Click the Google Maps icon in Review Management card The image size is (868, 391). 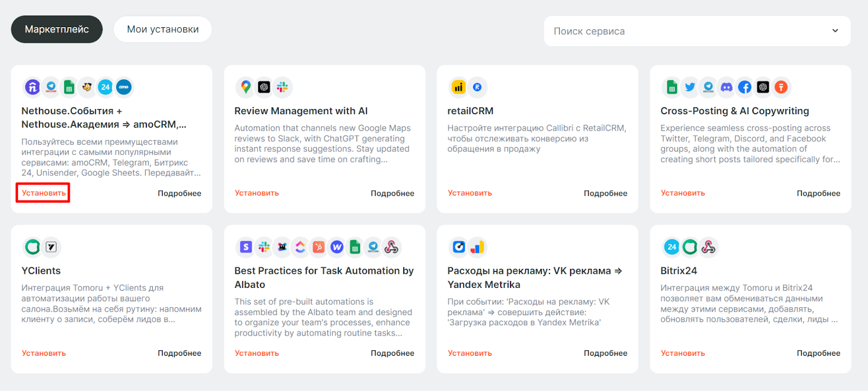point(246,87)
